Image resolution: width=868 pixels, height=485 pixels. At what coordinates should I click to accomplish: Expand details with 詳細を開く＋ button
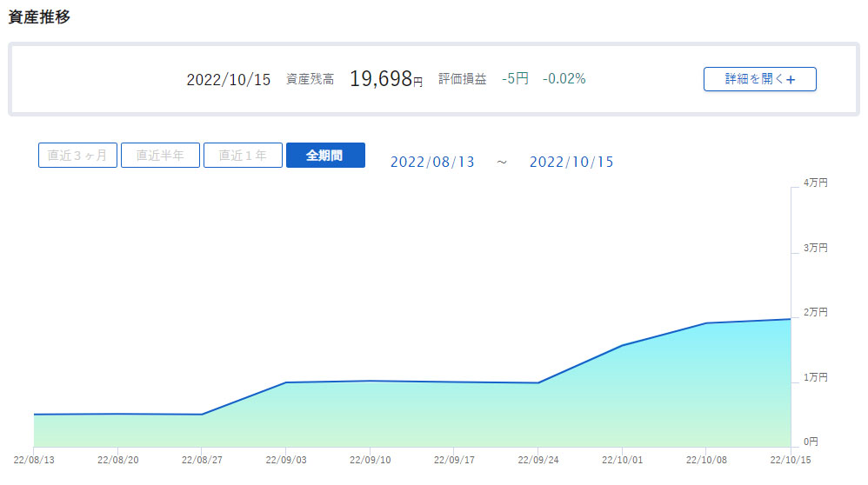pyautogui.click(x=759, y=79)
